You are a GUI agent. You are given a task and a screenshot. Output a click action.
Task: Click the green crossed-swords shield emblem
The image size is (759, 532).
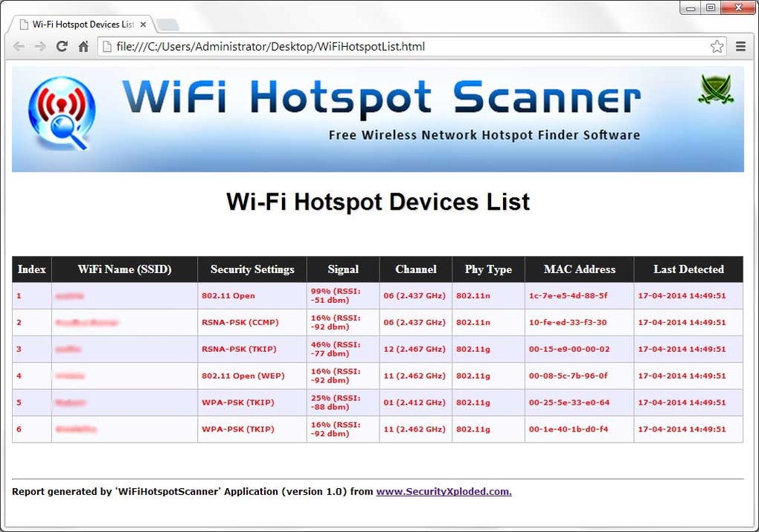tap(715, 89)
